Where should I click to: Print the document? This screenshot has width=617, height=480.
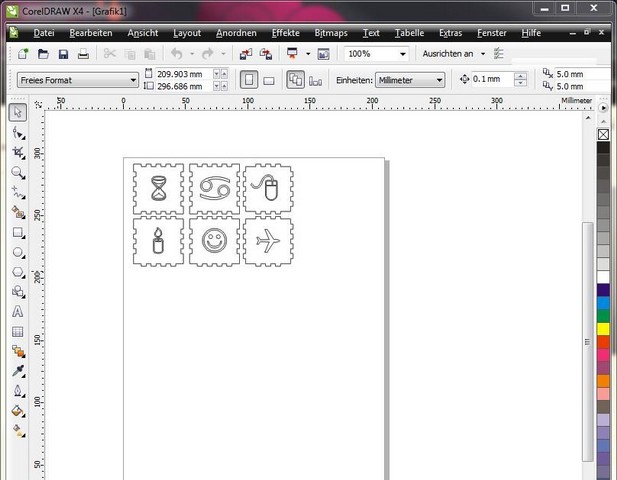point(83,54)
